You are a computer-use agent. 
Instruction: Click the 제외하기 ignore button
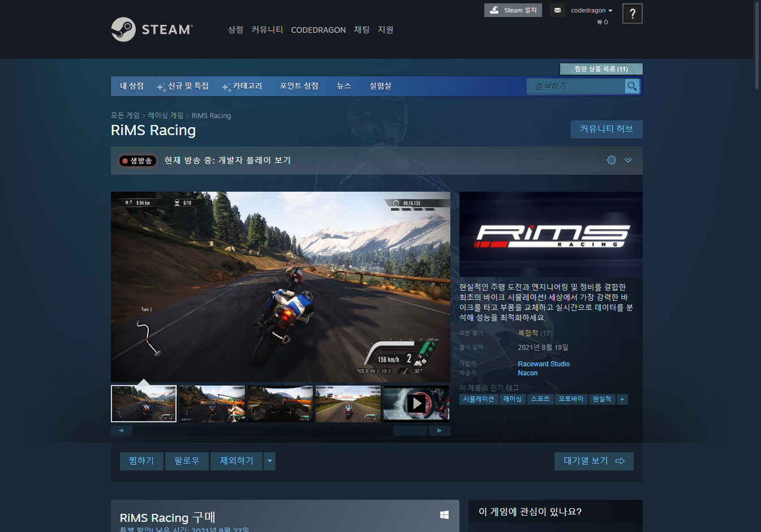point(237,461)
